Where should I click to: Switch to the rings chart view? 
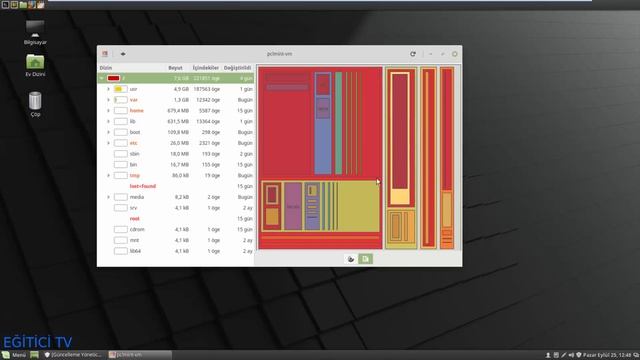coord(351,259)
